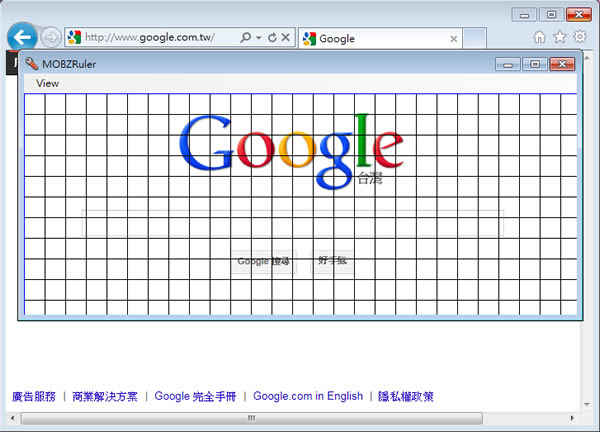Click the search magnifier in address bar
Image resolution: width=600 pixels, height=432 pixels.
tap(245, 38)
